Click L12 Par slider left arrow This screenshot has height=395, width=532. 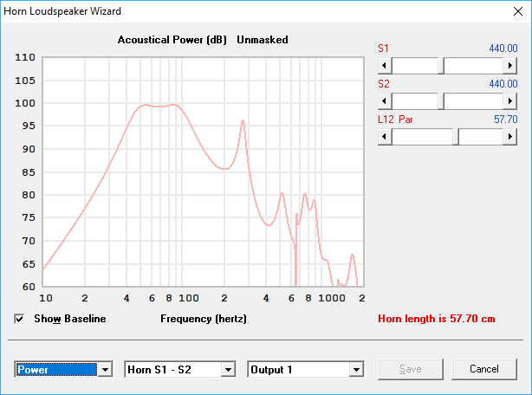pos(385,137)
